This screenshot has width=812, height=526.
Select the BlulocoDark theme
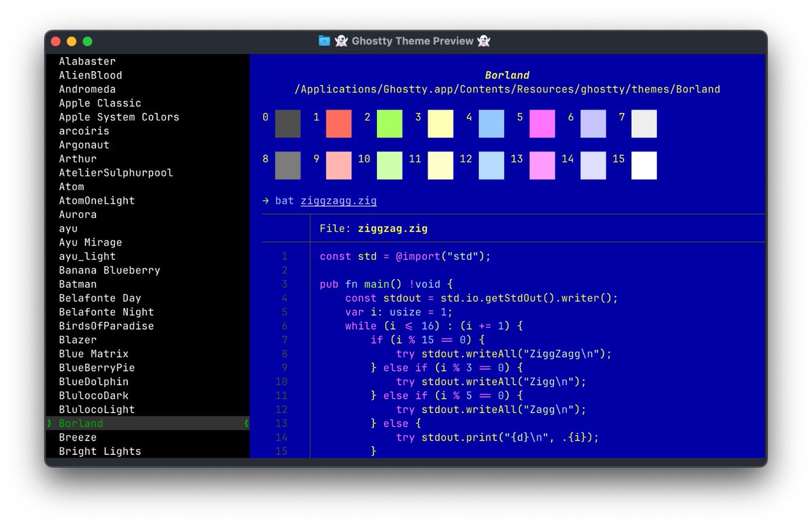pos(93,395)
